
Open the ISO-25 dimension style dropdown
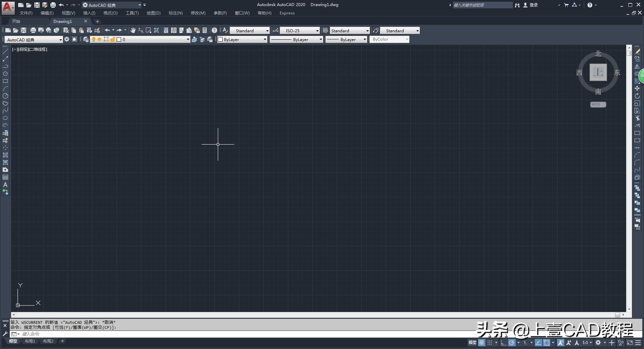[300, 31]
